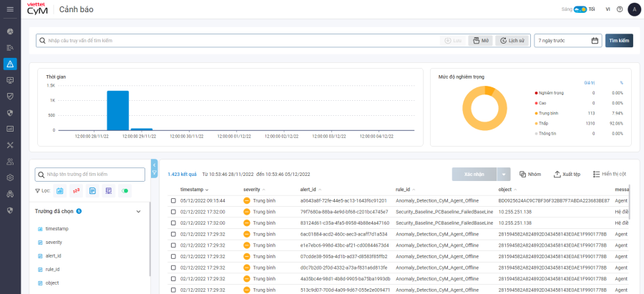Image resolution: width=644 pixels, height=294 pixels.
Task: Click the Nghiêm trọng legend color dot
Action: click(536, 93)
